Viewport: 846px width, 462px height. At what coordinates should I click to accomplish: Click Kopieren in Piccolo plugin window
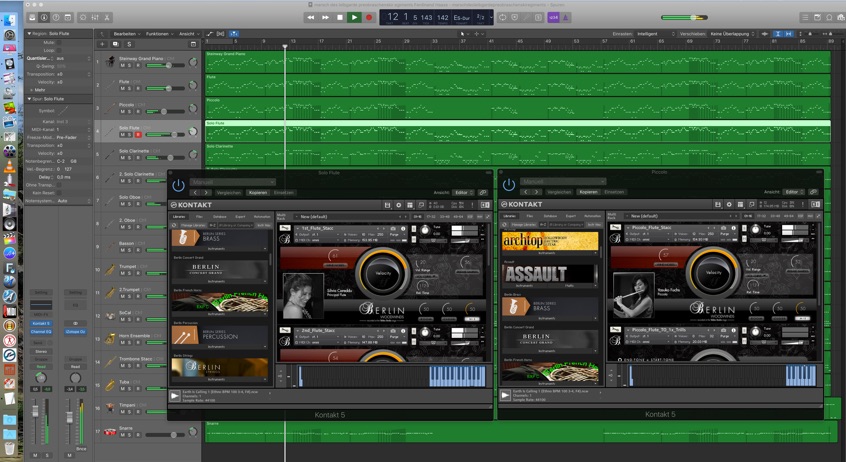588,192
